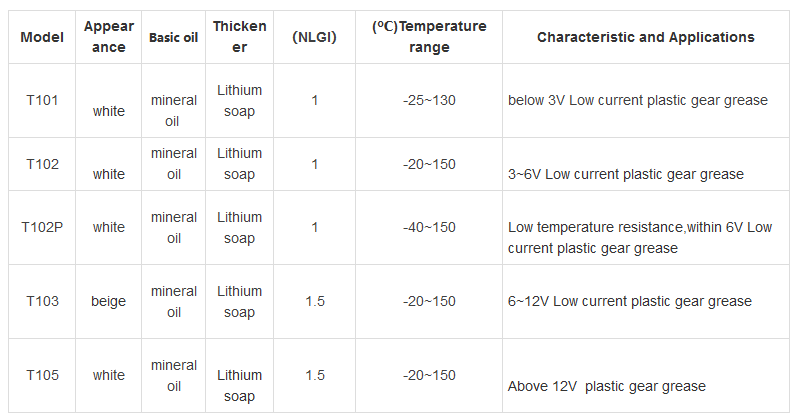Click the 6~12V Low current description
The width and height of the screenshot is (797, 417).
(x=629, y=301)
